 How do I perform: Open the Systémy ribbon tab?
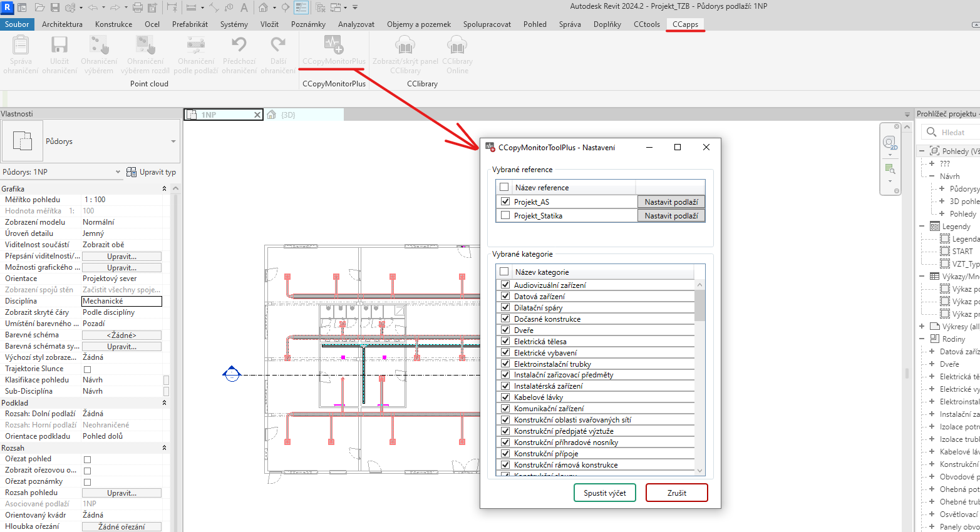pyautogui.click(x=234, y=24)
